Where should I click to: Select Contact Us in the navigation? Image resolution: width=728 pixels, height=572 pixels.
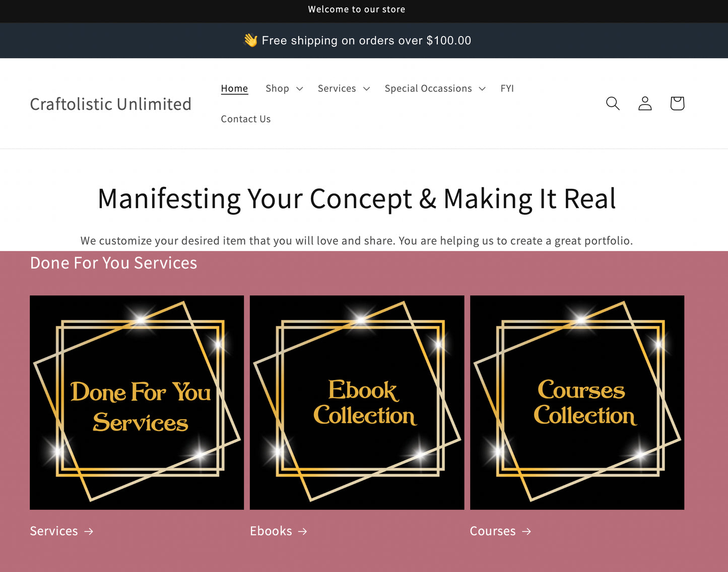pyautogui.click(x=245, y=119)
